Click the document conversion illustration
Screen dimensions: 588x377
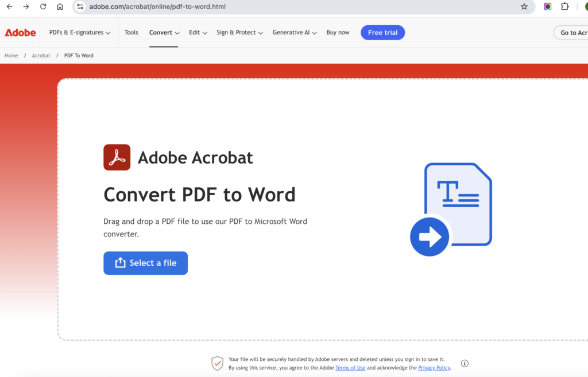(451, 209)
